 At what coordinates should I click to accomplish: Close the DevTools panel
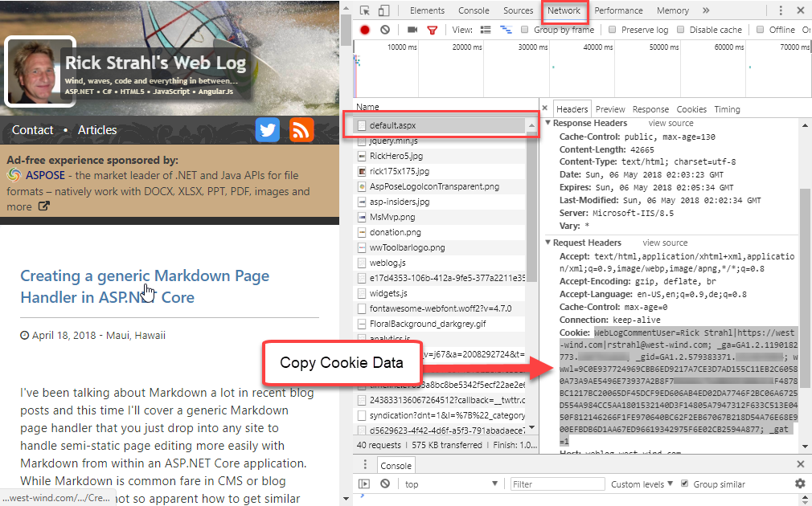click(x=800, y=10)
